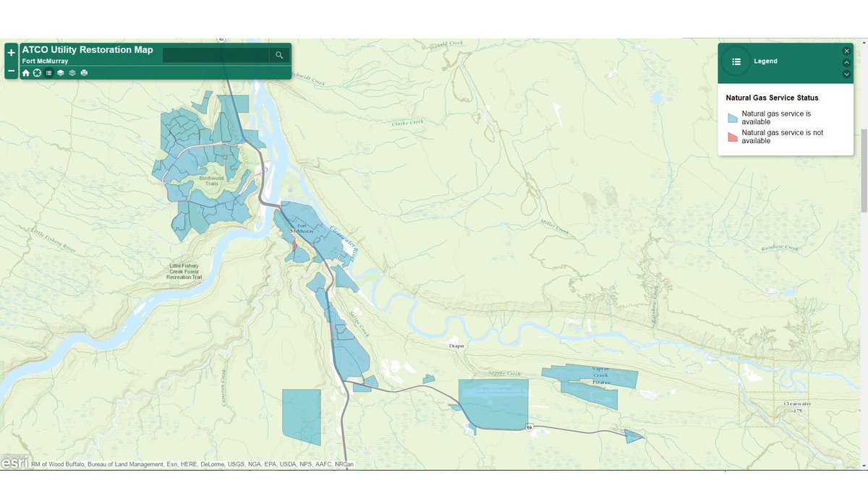
Task: Click the 'Fort McMurray' subtitle in header
Action: tap(45, 61)
